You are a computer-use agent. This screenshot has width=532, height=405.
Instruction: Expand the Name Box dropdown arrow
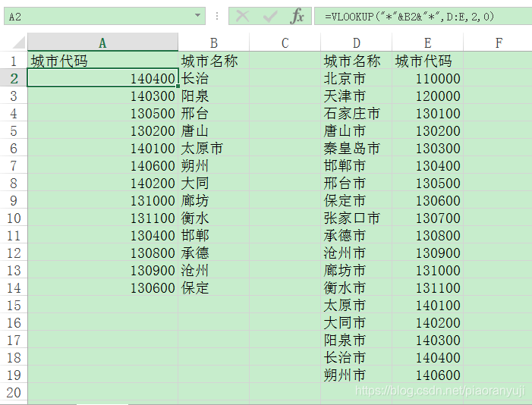(x=197, y=16)
